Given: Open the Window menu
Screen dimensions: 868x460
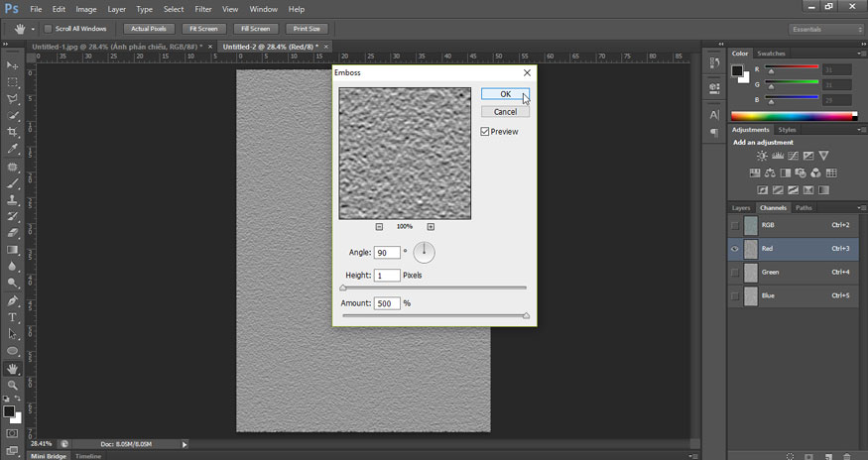Looking at the screenshot, I should click(264, 9).
